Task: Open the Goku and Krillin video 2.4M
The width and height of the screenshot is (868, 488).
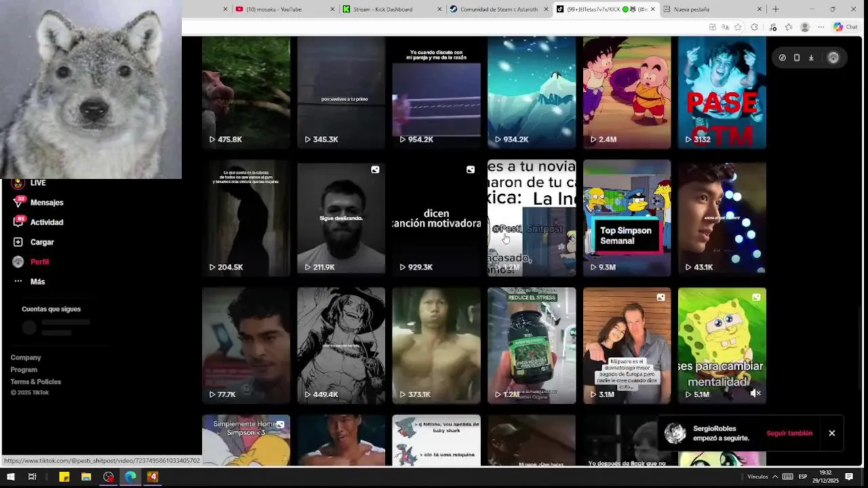Action: (627, 93)
